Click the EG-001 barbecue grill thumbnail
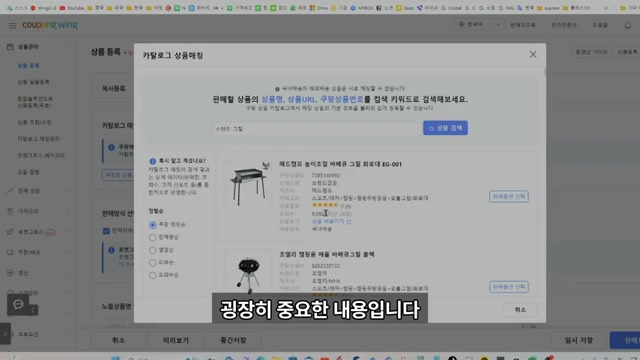Screen dimensions: 640x360 (249, 184)
